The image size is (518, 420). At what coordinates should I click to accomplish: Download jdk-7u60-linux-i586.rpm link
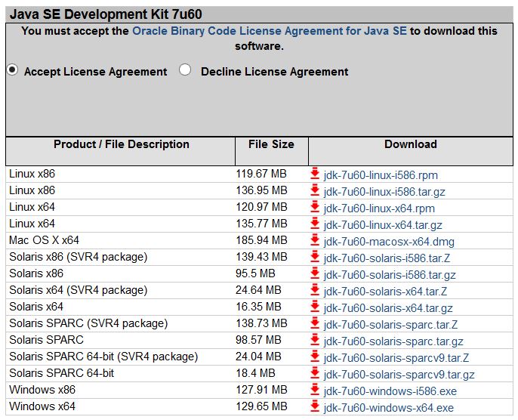(381, 175)
